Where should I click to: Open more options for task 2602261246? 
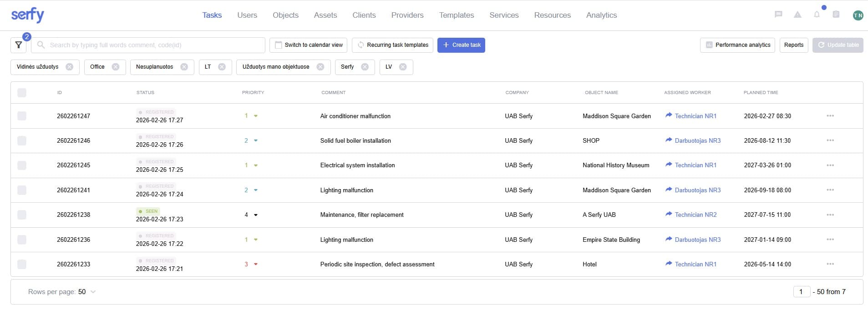[x=830, y=140]
